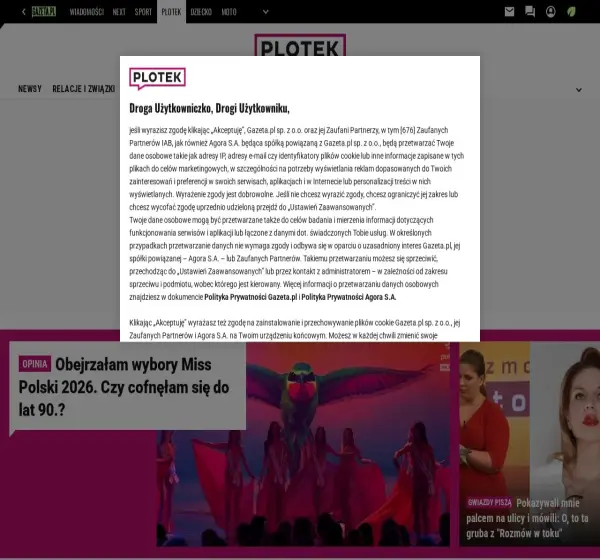Click the Gwiazdy piszą tag

[x=489, y=502]
